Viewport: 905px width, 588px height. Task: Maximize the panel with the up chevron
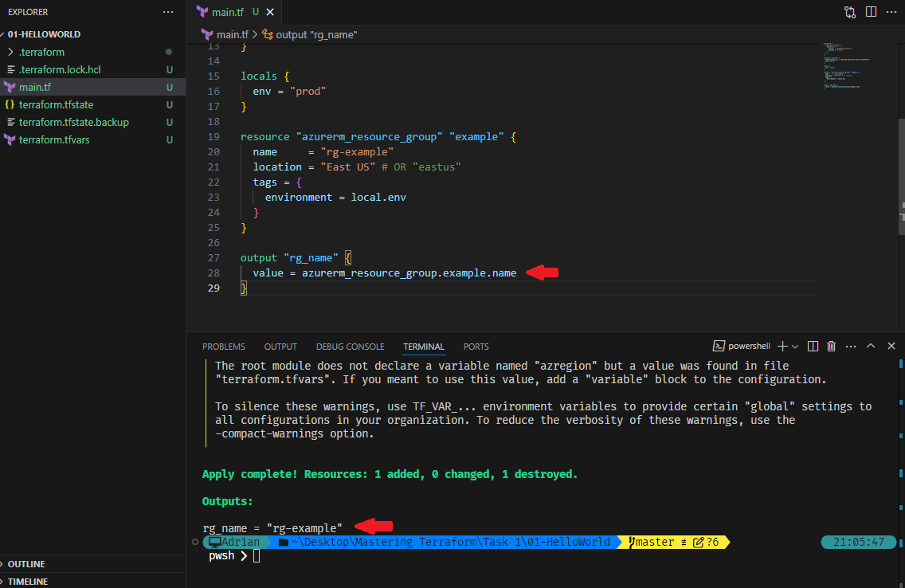tap(871, 346)
